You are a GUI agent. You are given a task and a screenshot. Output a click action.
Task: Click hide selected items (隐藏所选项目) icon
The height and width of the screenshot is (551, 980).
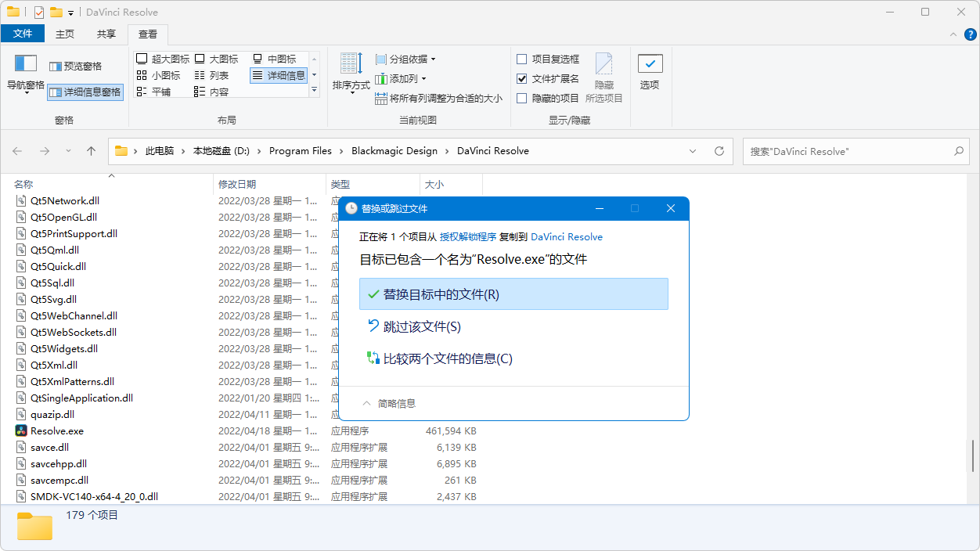pos(603,77)
